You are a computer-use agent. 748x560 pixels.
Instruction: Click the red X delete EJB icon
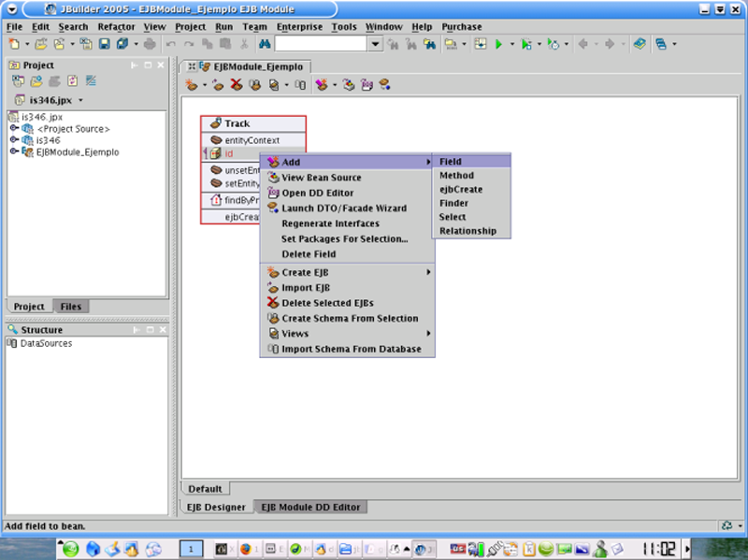click(236, 85)
